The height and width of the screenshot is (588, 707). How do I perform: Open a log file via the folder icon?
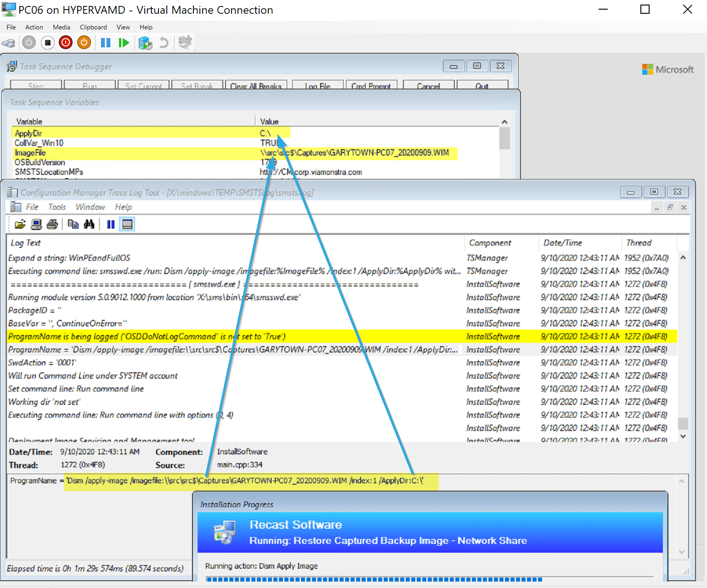click(19, 224)
